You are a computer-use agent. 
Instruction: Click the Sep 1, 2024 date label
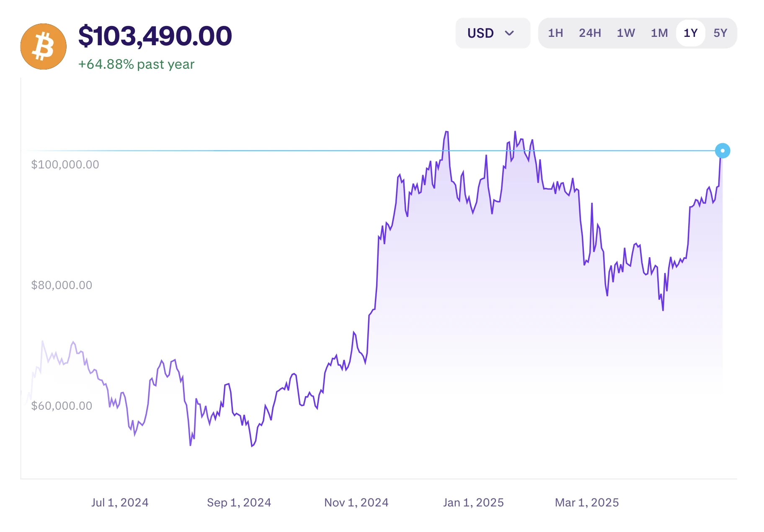tap(239, 503)
